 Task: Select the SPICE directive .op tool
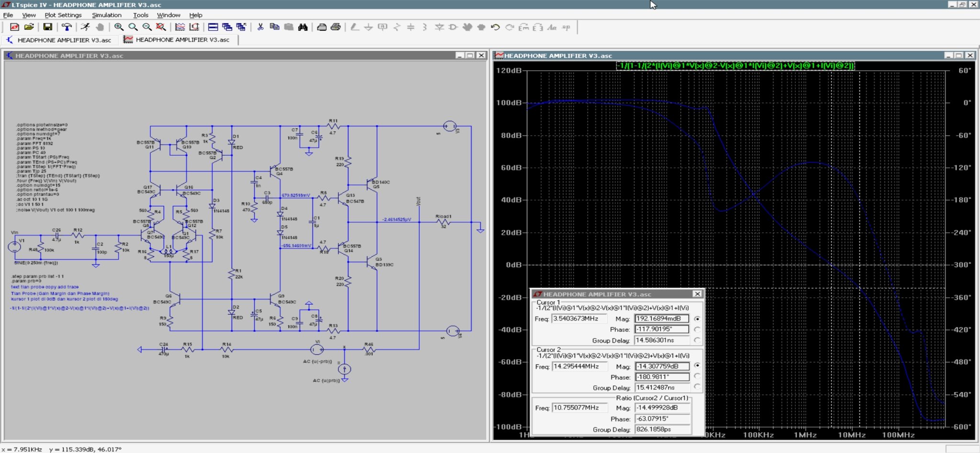(x=567, y=27)
